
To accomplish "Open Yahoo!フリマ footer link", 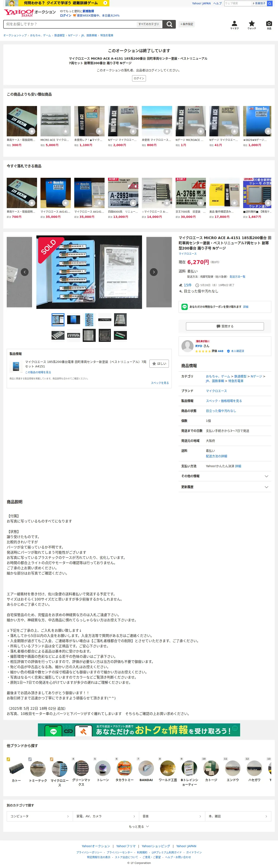I will coord(126,846).
